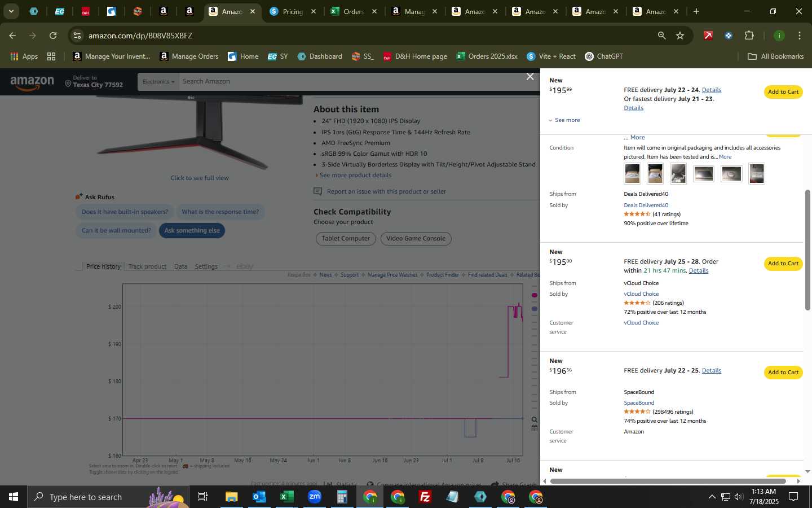
Task: Add the $195.99 offer to cart
Action: tap(783, 92)
